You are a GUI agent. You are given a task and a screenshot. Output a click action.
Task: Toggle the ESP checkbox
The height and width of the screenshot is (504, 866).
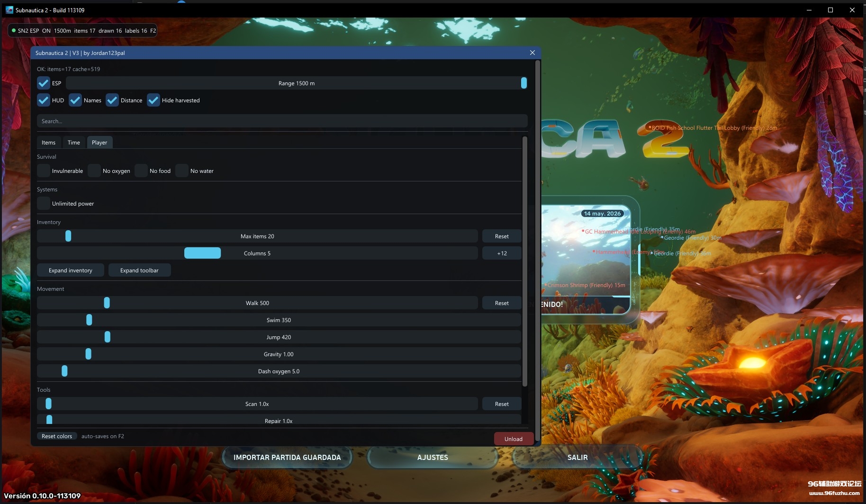tap(44, 83)
